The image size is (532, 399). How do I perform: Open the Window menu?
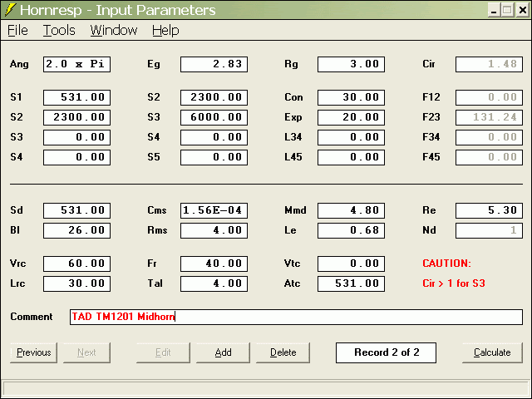click(114, 31)
